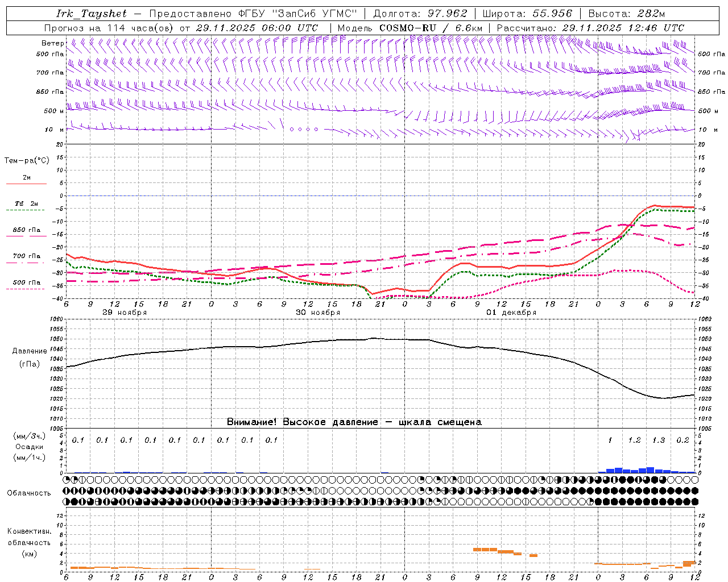
Task: Click the '1.3' three-hour precipitation value
Action: pyautogui.click(x=659, y=440)
